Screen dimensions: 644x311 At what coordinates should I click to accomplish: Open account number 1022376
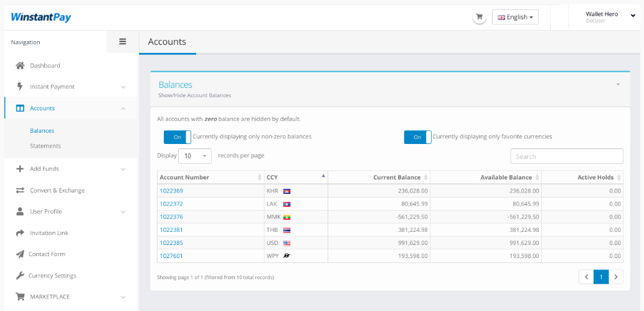point(171,217)
